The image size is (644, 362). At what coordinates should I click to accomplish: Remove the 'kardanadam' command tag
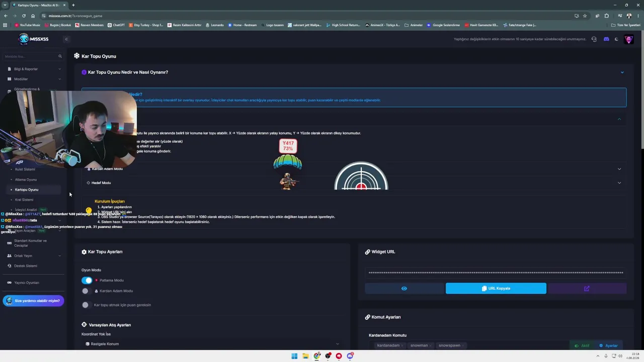coord(402,345)
